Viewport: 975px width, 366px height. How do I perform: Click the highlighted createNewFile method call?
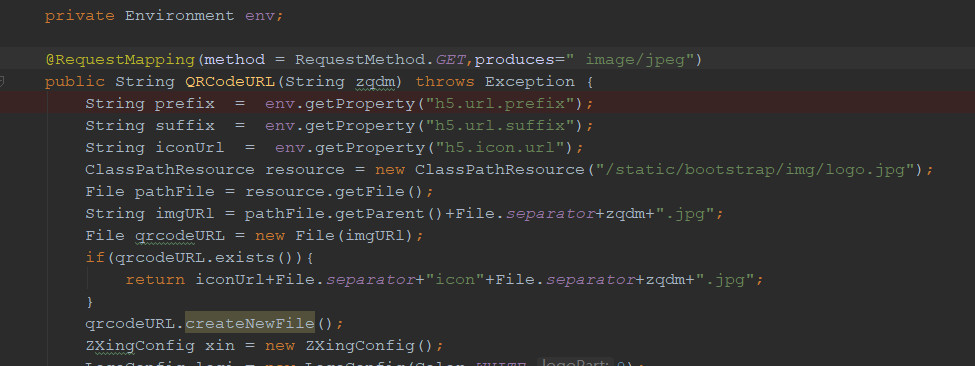point(249,323)
